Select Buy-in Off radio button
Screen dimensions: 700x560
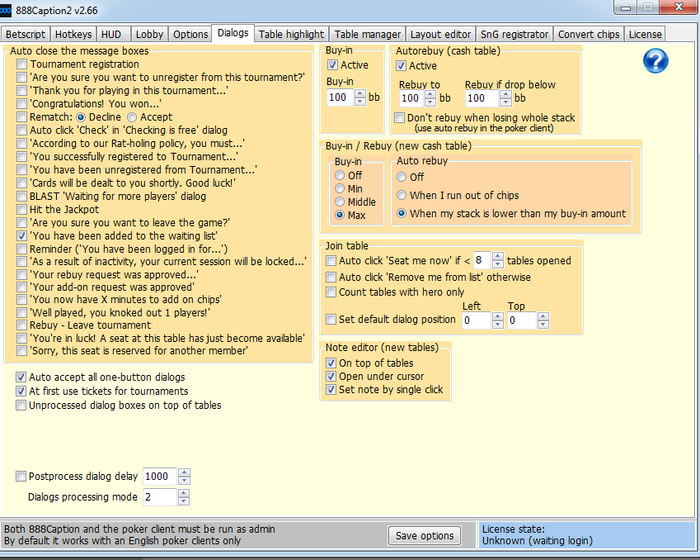340,176
